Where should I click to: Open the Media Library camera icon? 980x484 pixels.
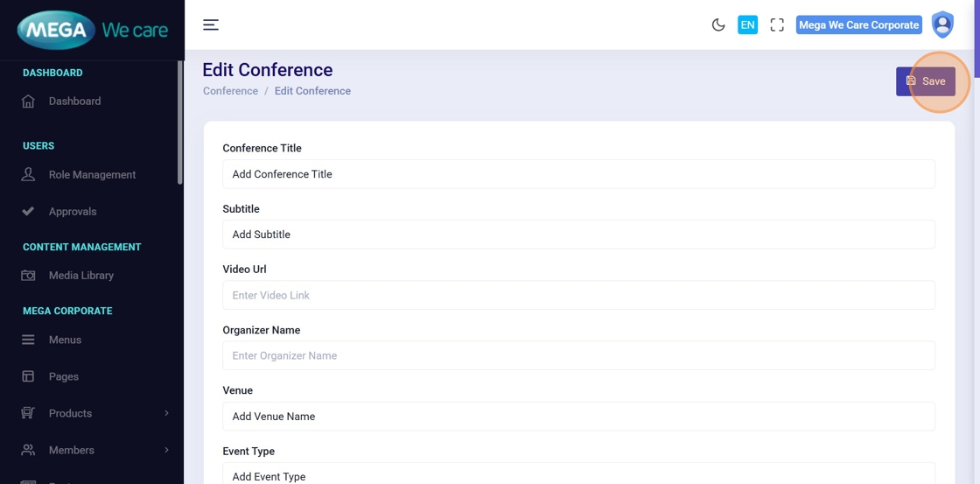click(28, 276)
